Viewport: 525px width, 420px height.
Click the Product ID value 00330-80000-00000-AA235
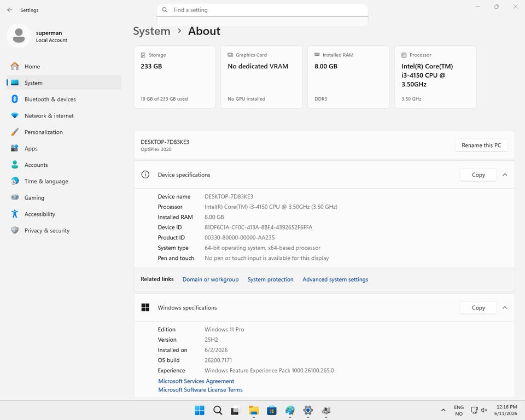[x=240, y=237]
